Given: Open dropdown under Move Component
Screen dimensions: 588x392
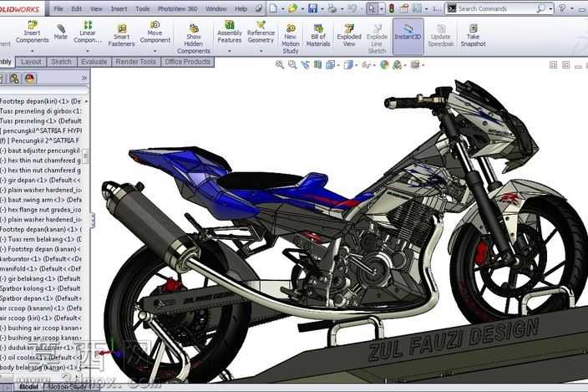Looking at the screenshot, I should [x=155, y=51].
